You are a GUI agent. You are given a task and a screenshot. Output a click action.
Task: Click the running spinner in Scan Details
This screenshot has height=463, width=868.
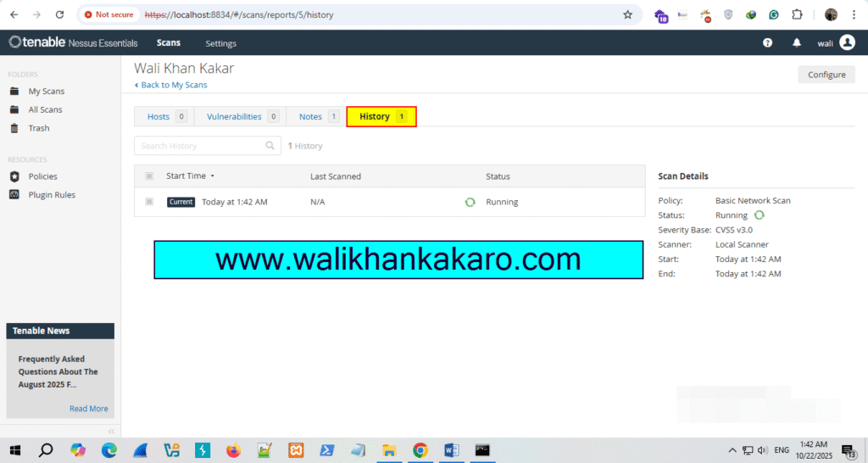tap(759, 215)
